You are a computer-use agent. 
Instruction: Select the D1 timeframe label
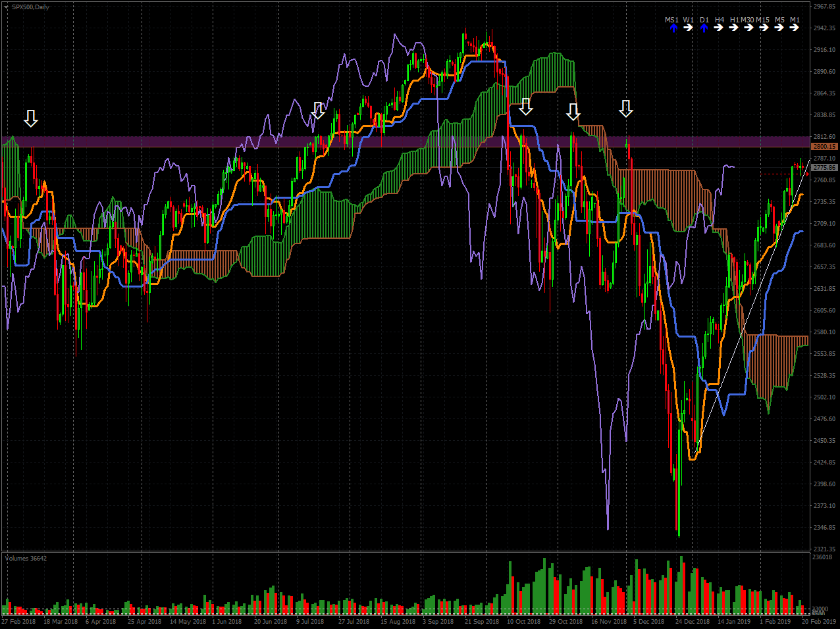tap(704, 20)
